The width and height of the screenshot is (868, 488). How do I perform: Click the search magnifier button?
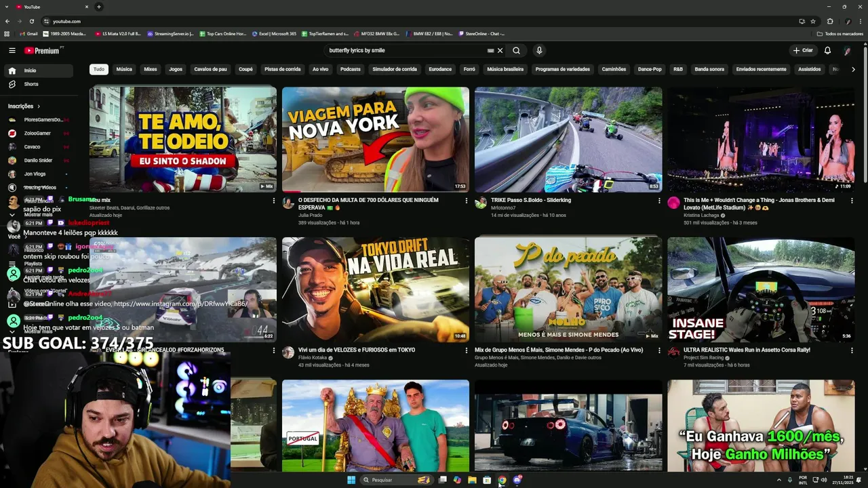[516, 50]
